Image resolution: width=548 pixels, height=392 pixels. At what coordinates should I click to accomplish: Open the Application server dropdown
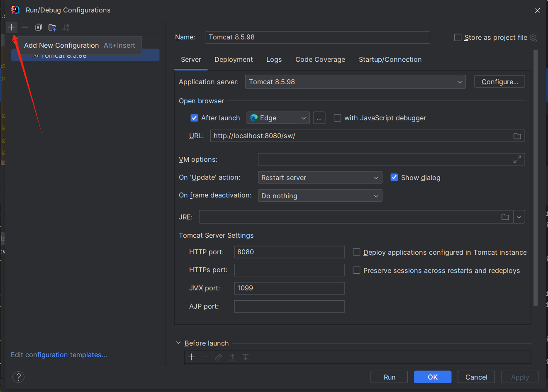click(356, 82)
